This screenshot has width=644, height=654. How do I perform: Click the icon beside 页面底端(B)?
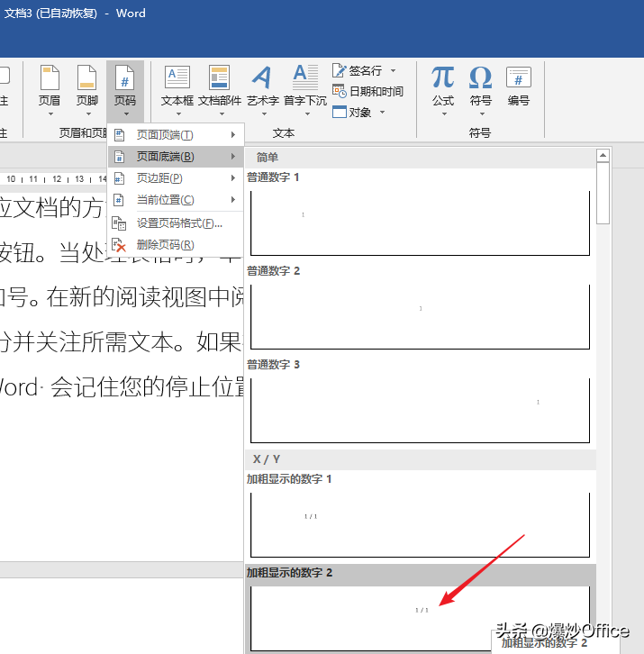pos(119,157)
